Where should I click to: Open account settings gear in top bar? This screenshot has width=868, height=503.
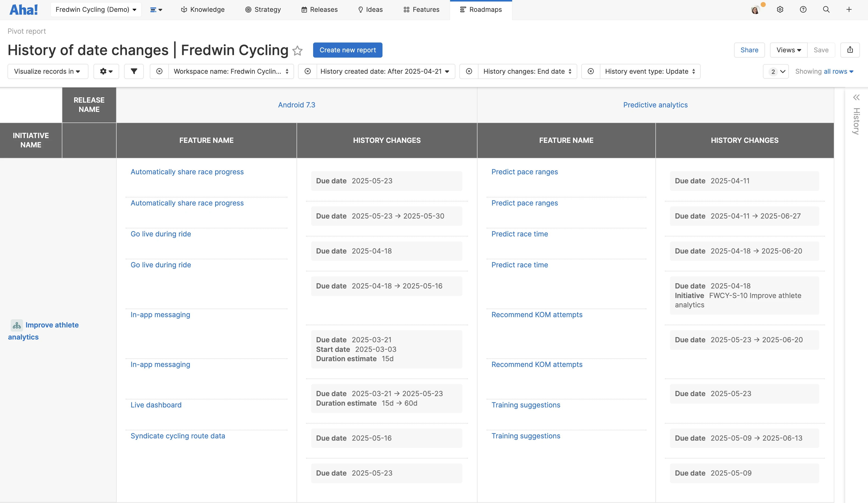click(780, 10)
